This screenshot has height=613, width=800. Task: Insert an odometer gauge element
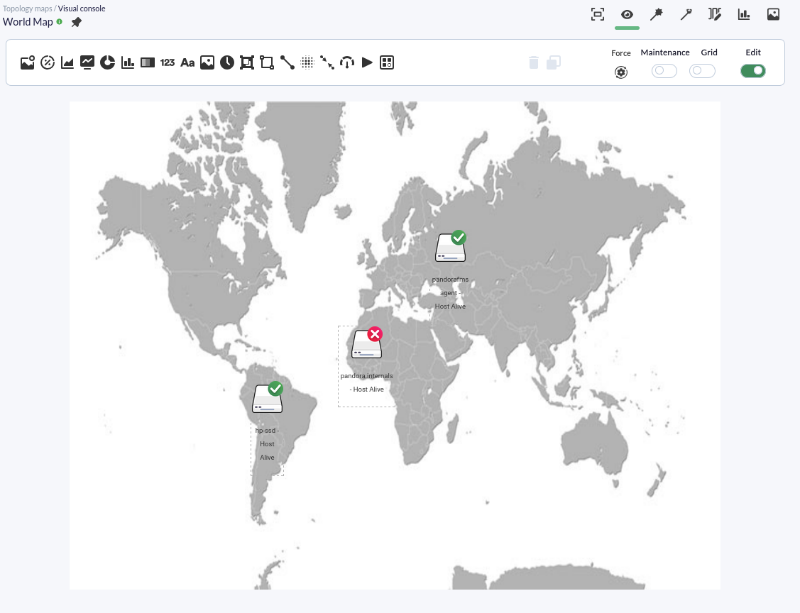[347, 63]
